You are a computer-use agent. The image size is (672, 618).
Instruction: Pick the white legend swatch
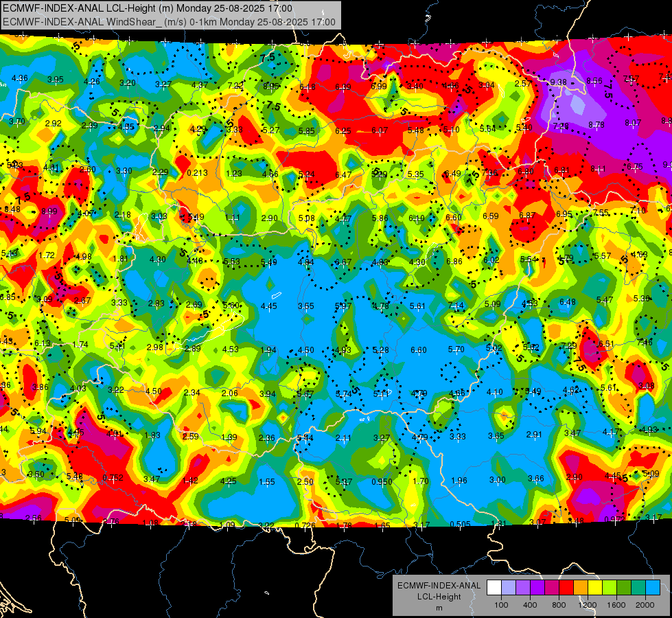point(494,587)
